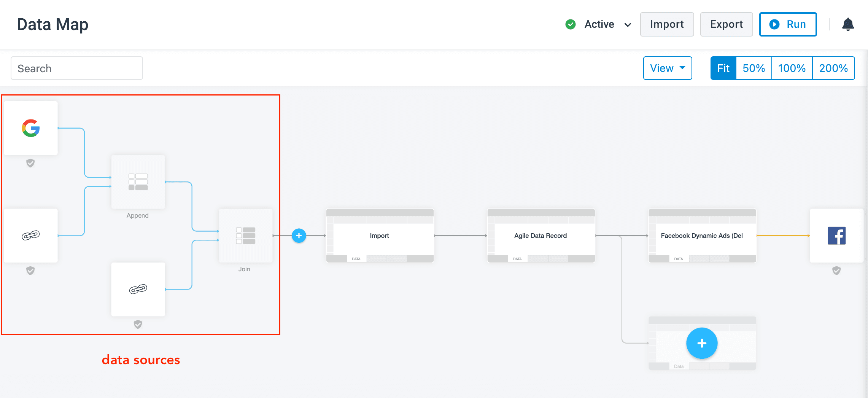Click the Google data source node
This screenshot has height=398, width=868.
30,128
